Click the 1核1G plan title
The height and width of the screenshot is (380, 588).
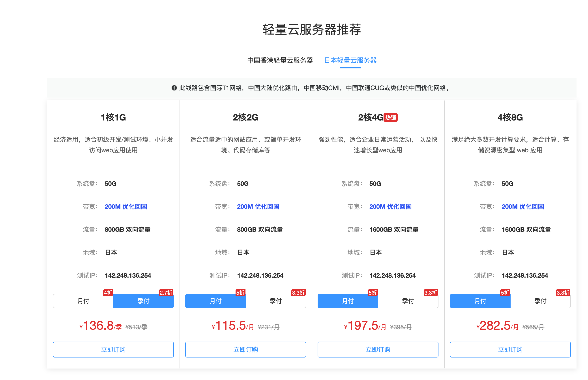113,117
